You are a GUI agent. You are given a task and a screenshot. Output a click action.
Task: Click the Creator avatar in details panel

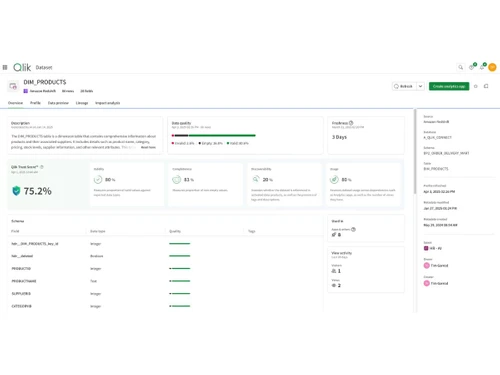[426, 283]
